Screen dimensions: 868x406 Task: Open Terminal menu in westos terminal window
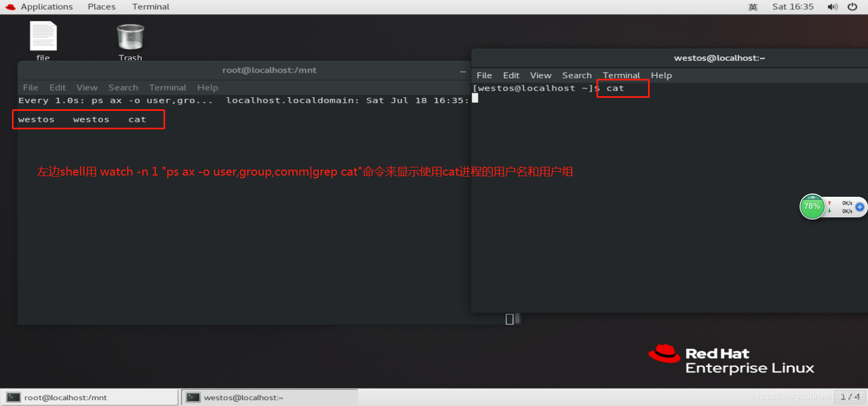click(621, 76)
